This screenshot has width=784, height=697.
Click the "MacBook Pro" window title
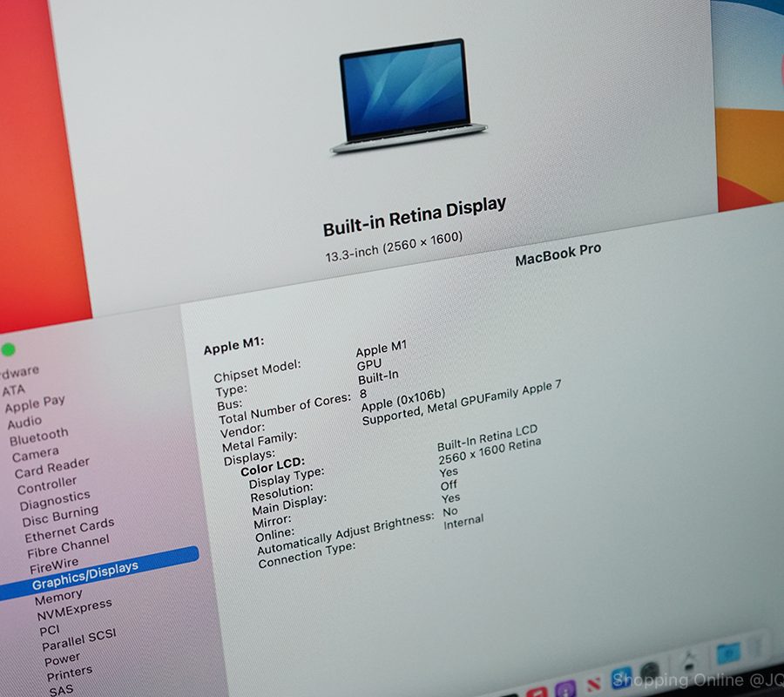[558, 254]
